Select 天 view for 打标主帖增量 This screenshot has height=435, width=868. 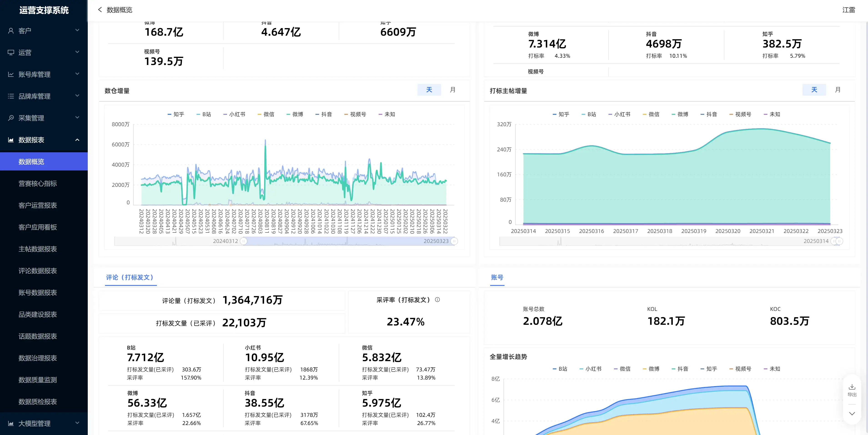(814, 90)
